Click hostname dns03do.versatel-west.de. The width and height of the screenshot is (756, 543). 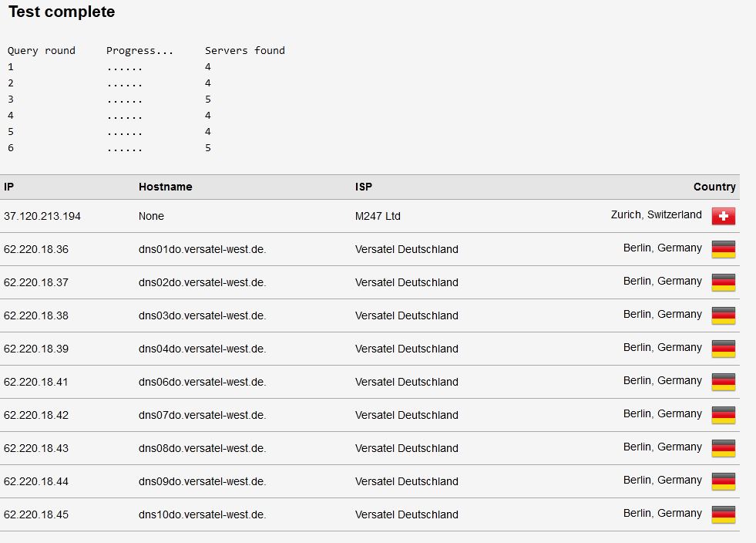(202, 315)
